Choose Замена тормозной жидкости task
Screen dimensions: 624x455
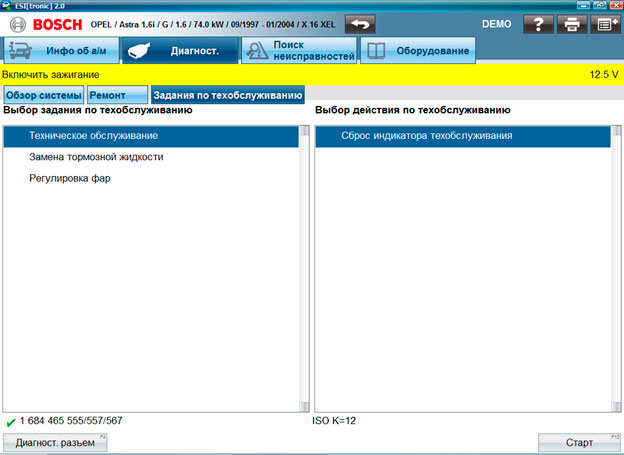tap(96, 157)
